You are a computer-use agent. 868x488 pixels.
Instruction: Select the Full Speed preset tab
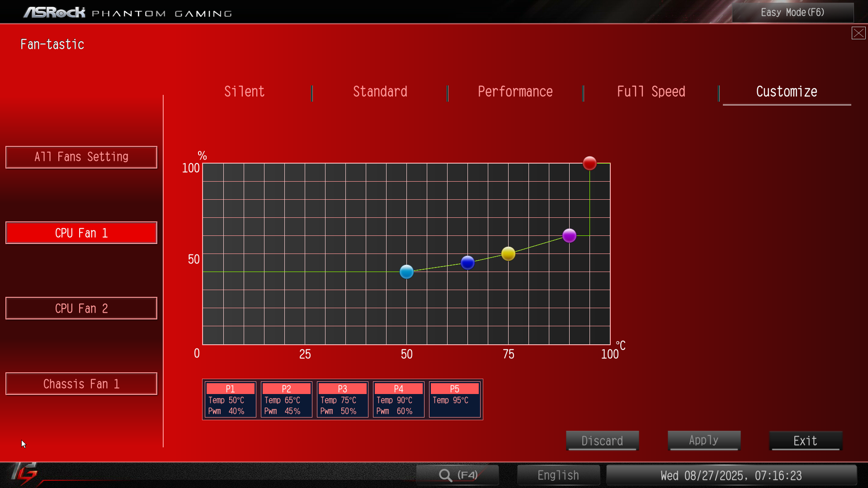coord(651,92)
